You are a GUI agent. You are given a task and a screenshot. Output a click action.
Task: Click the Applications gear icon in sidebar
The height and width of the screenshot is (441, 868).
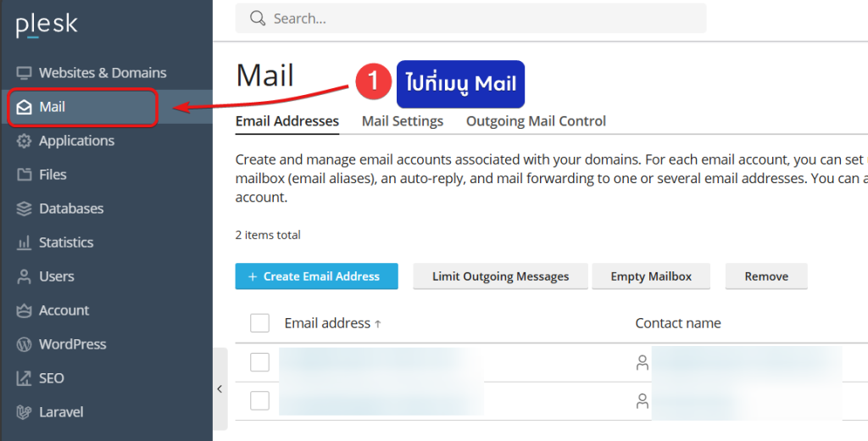(24, 141)
